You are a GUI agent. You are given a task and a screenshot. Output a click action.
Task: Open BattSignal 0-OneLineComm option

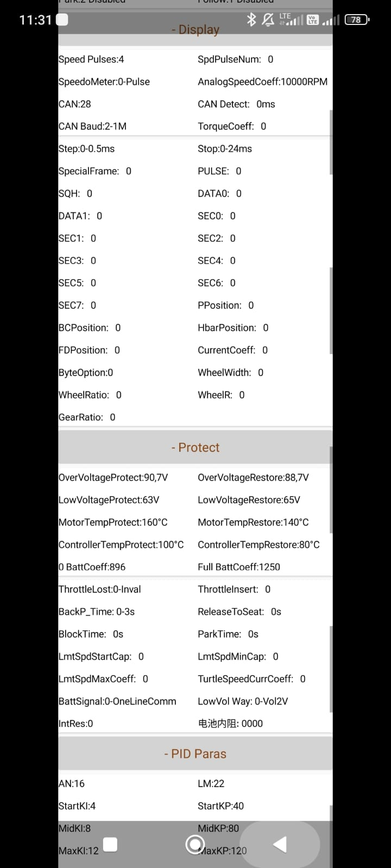click(x=117, y=701)
